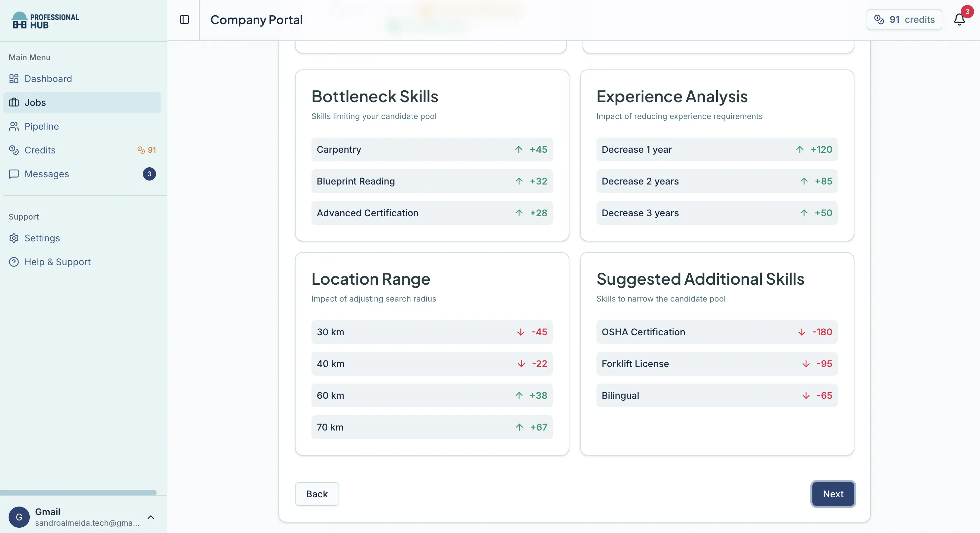Select the Carpentry bottleneck skill row
This screenshot has width=980, height=533.
point(431,149)
